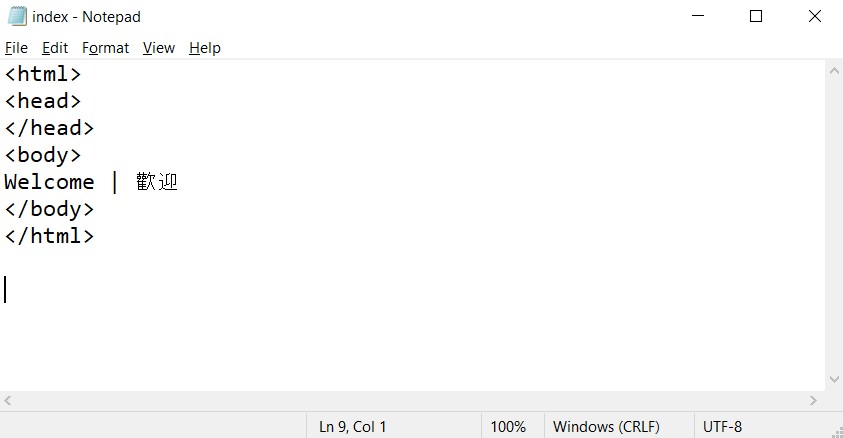Click the Notepad app icon in title bar

coord(17,16)
